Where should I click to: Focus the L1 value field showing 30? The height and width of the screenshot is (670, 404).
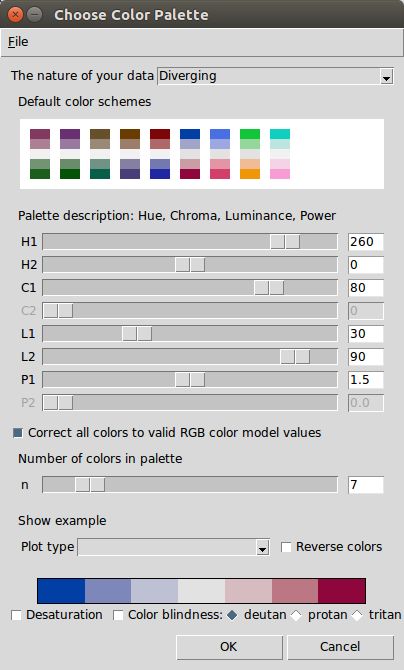click(x=366, y=334)
